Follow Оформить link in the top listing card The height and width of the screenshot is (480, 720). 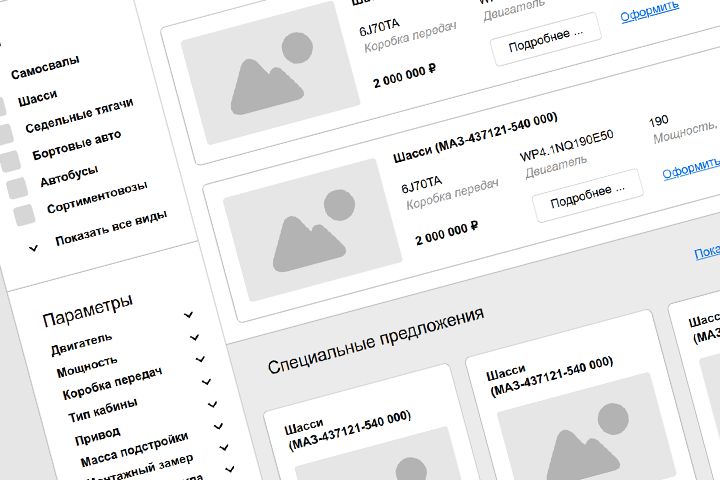[649, 11]
